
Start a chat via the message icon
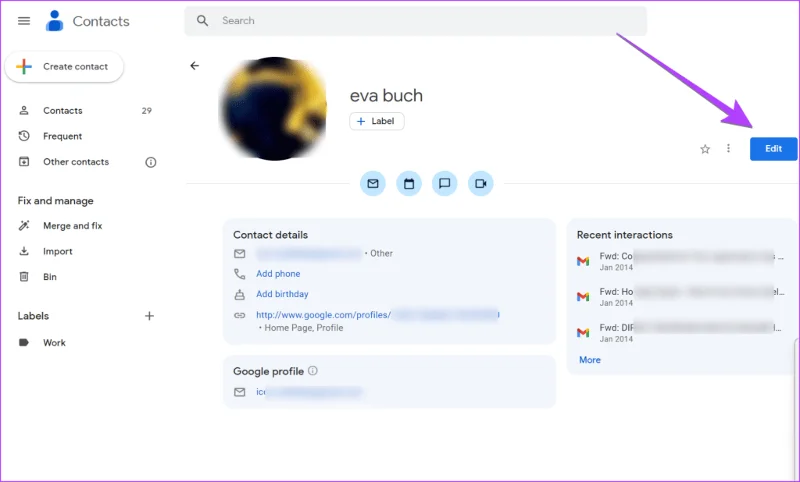click(x=444, y=184)
